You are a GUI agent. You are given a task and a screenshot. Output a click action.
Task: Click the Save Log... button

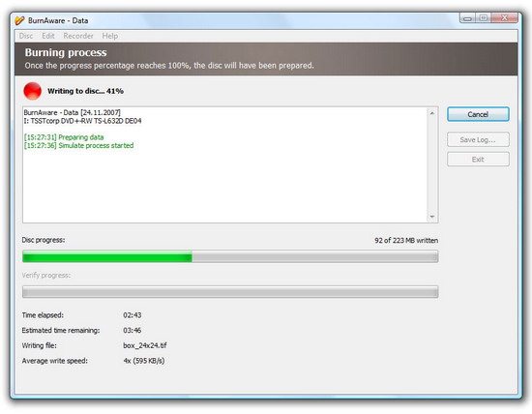pyautogui.click(x=478, y=139)
